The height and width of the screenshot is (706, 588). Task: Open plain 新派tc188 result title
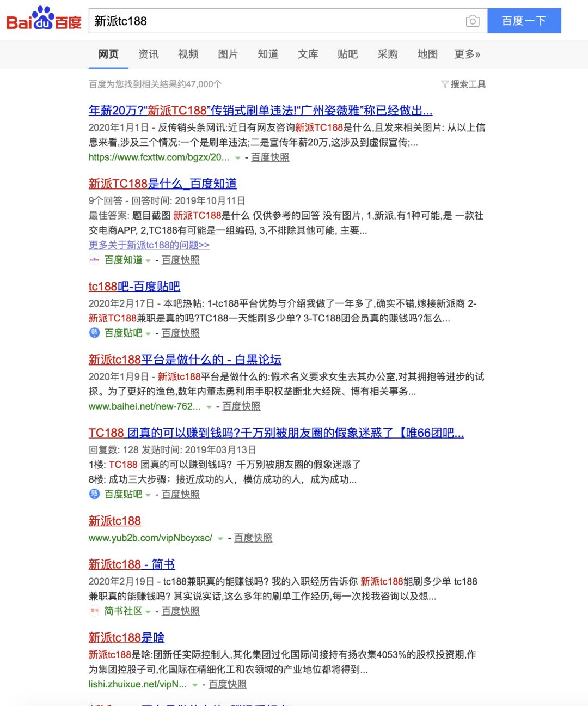[x=115, y=521]
